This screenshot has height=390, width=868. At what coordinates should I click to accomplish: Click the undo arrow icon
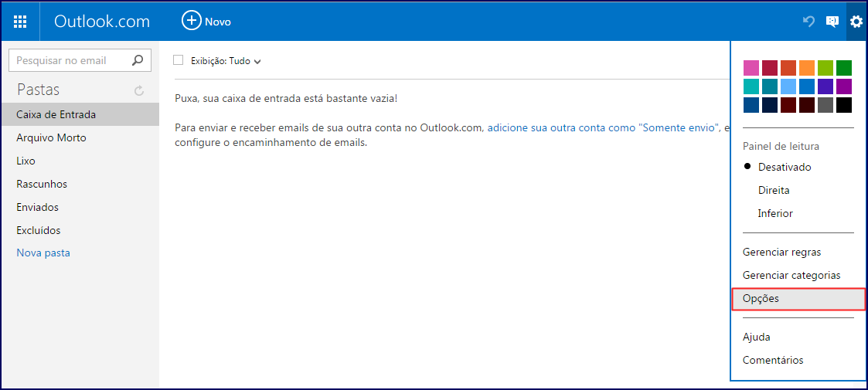pos(808,22)
